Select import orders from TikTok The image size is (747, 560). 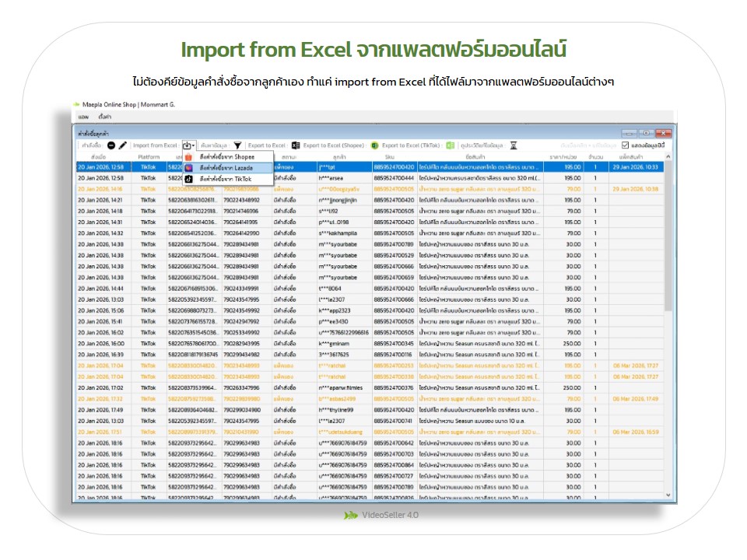click(x=226, y=178)
